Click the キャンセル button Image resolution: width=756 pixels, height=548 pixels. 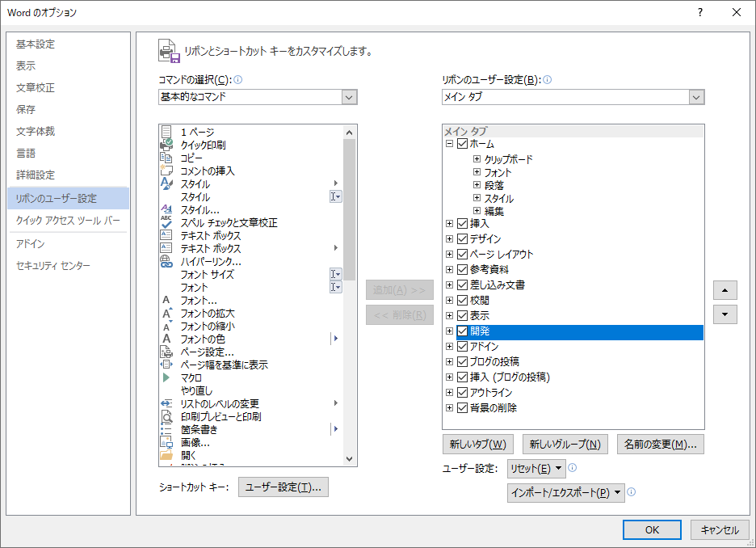coord(720,529)
